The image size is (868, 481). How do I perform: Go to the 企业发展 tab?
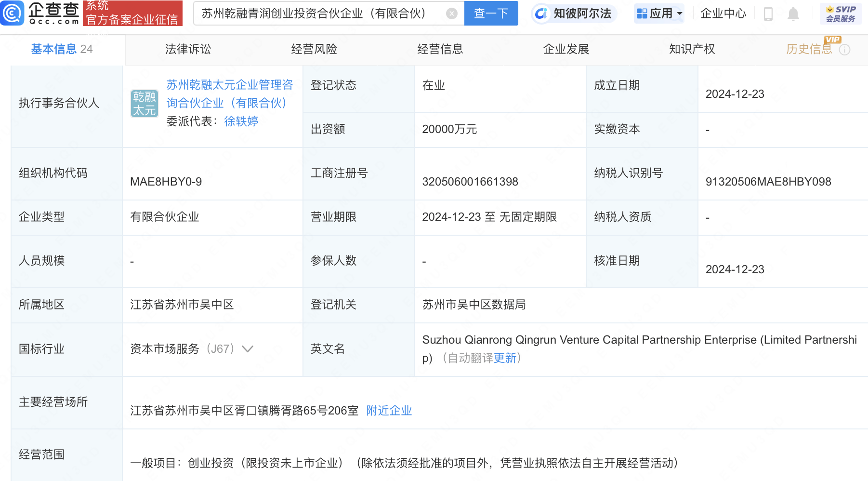coord(566,49)
